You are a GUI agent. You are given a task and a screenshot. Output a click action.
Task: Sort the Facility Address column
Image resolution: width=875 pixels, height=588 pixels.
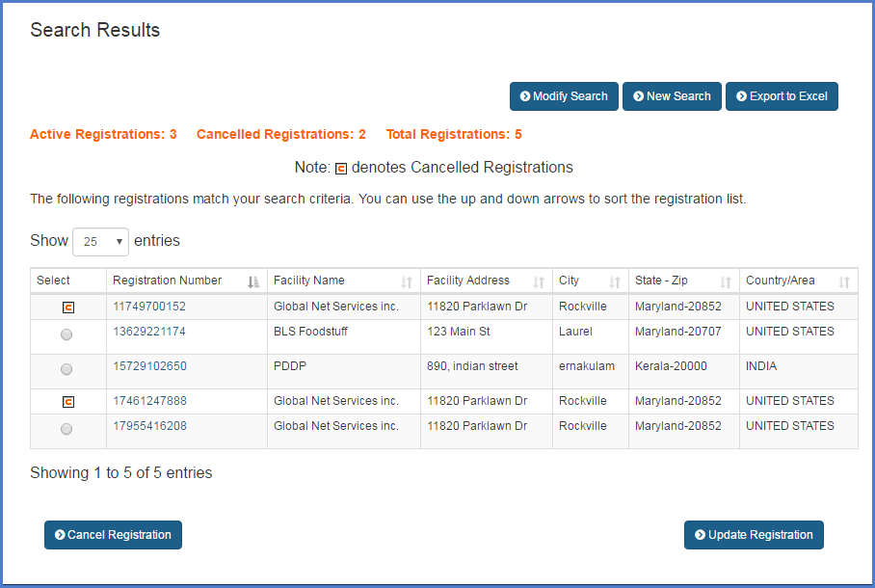coord(539,281)
